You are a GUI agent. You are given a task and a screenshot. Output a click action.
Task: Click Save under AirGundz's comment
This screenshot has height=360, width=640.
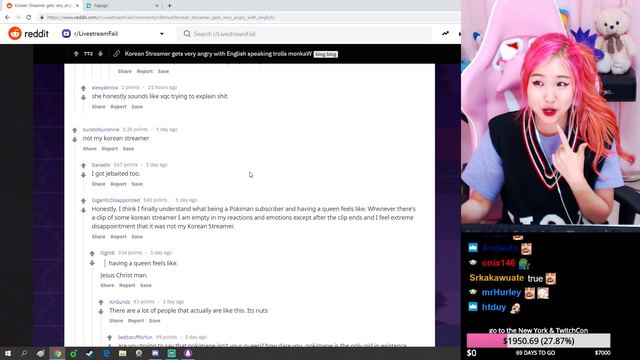[x=155, y=321]
